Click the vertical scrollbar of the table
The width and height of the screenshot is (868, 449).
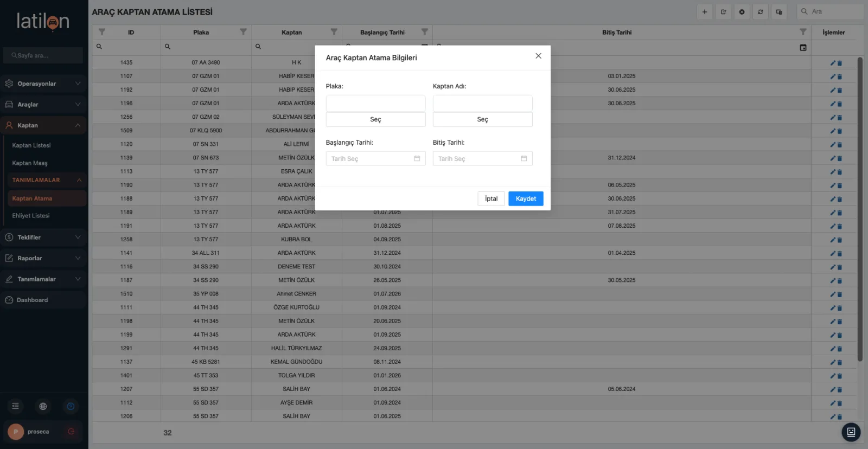(x=860, y=209)
